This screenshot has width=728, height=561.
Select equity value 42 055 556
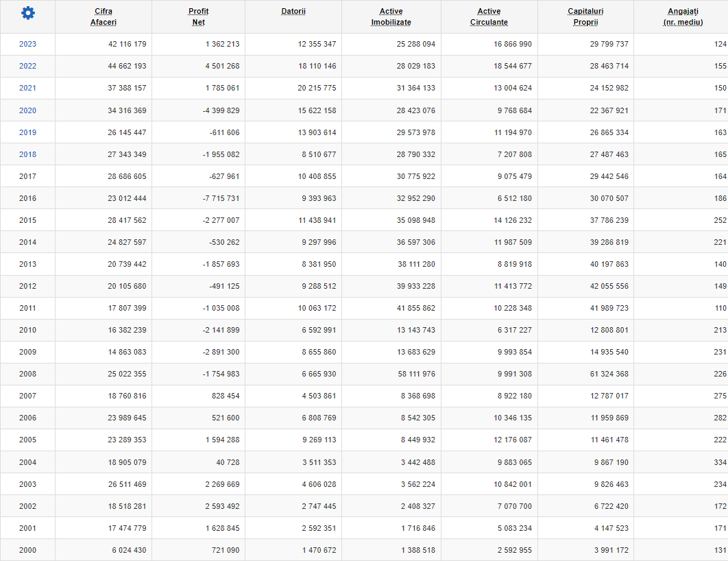(x=609, y=286)
